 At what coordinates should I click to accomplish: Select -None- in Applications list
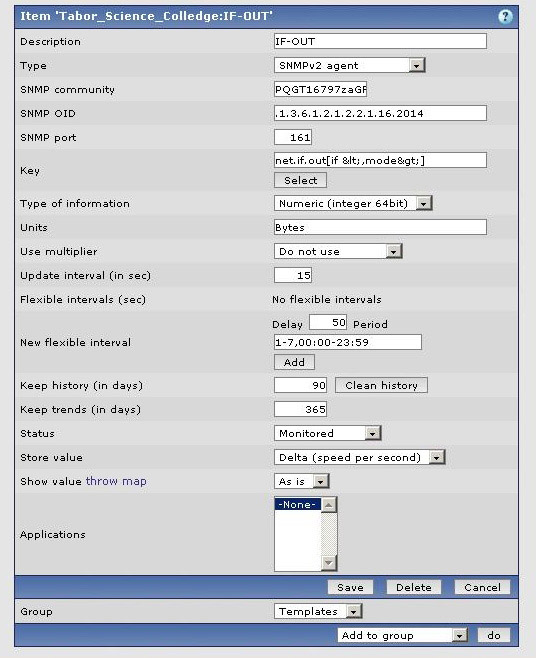(x=298, y=504)
